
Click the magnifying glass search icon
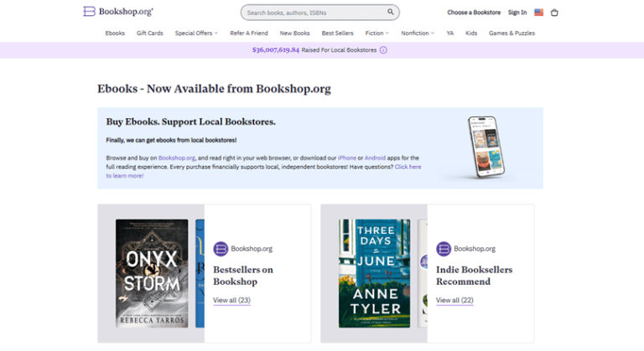(x=391, y=12)
